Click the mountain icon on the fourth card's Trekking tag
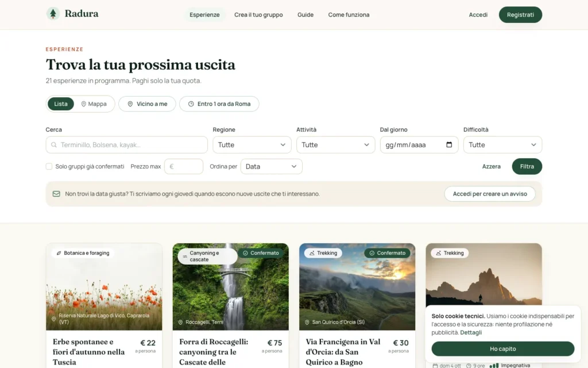This screenshot has width=588, height=368. [438, 253]
